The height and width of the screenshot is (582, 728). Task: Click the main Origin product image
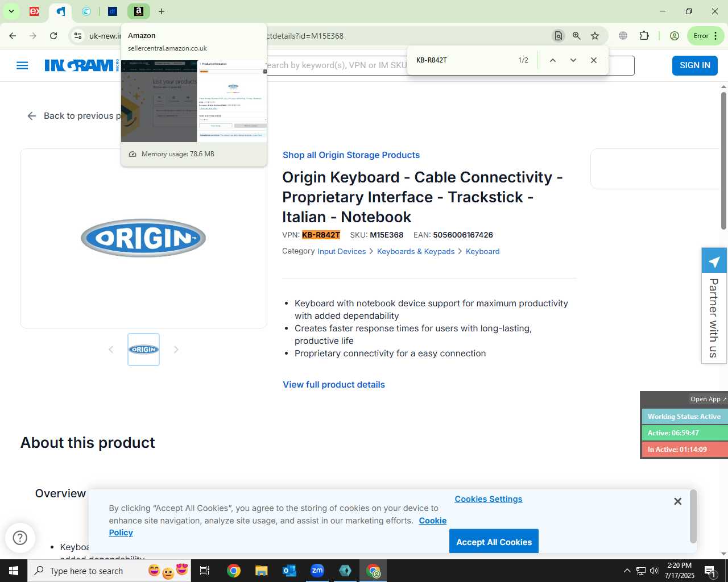143,238
